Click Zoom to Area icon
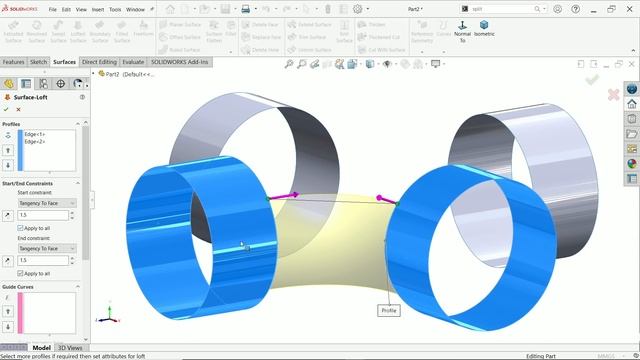The height and width of the screenshot is (360, 640). (302, 64)
